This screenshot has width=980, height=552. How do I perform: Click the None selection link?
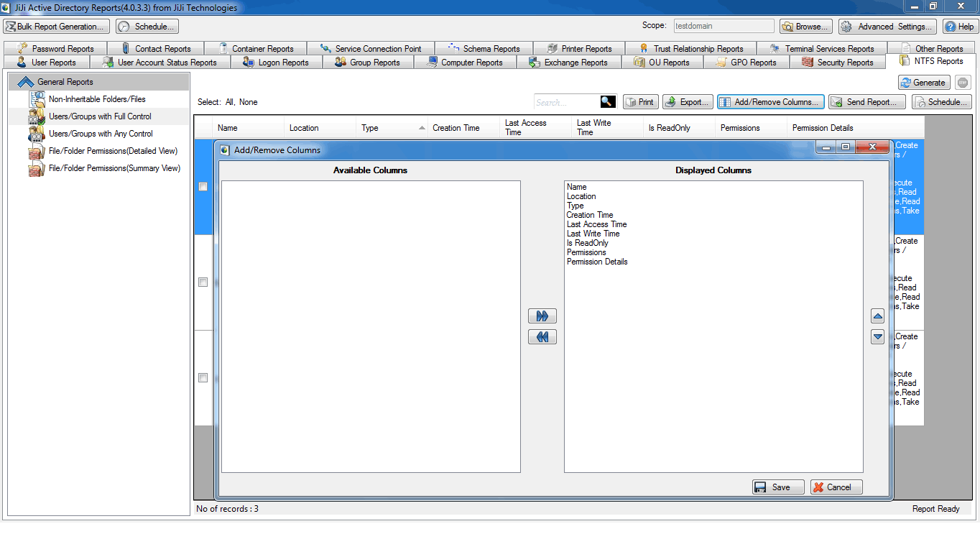click(x=249, y=102)
